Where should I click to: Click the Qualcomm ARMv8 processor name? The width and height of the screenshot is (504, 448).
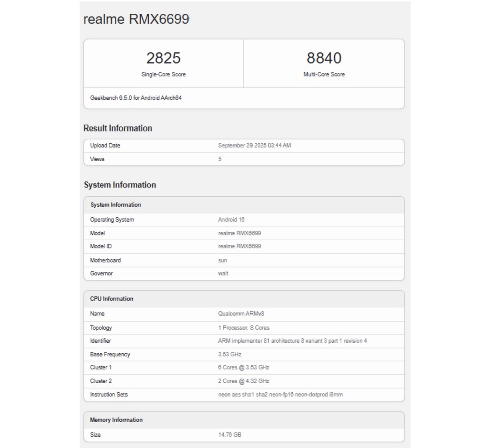pos(241,314)
